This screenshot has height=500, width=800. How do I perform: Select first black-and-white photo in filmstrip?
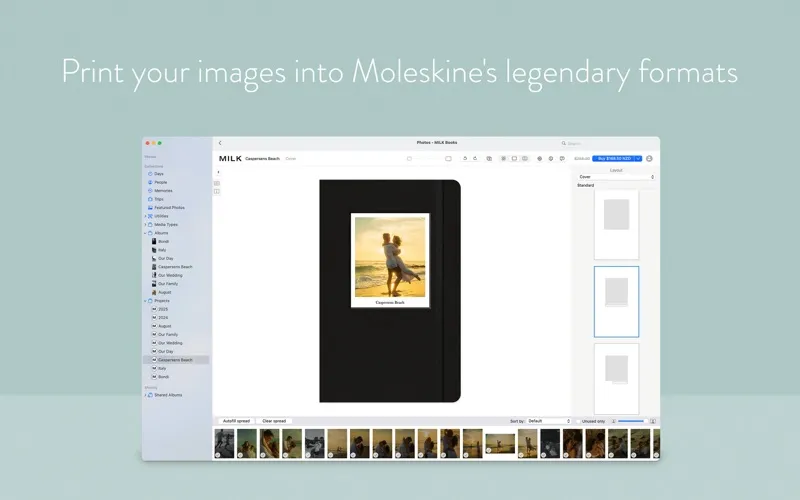pos(224,443)
